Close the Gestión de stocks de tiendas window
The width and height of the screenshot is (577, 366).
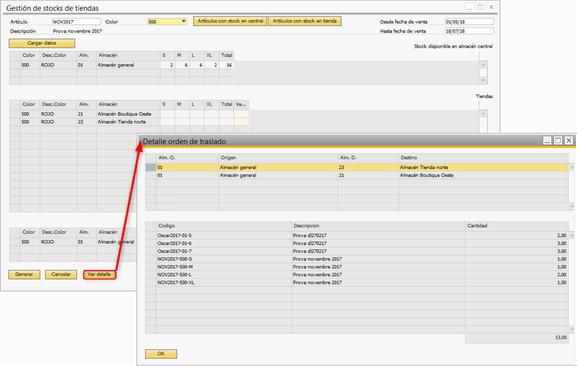coord(491,7)
